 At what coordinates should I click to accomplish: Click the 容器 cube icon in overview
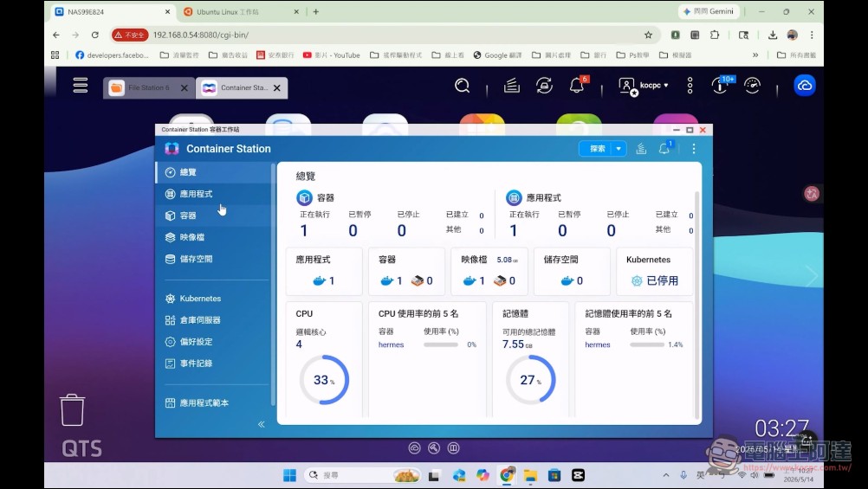tap(304, 197)
